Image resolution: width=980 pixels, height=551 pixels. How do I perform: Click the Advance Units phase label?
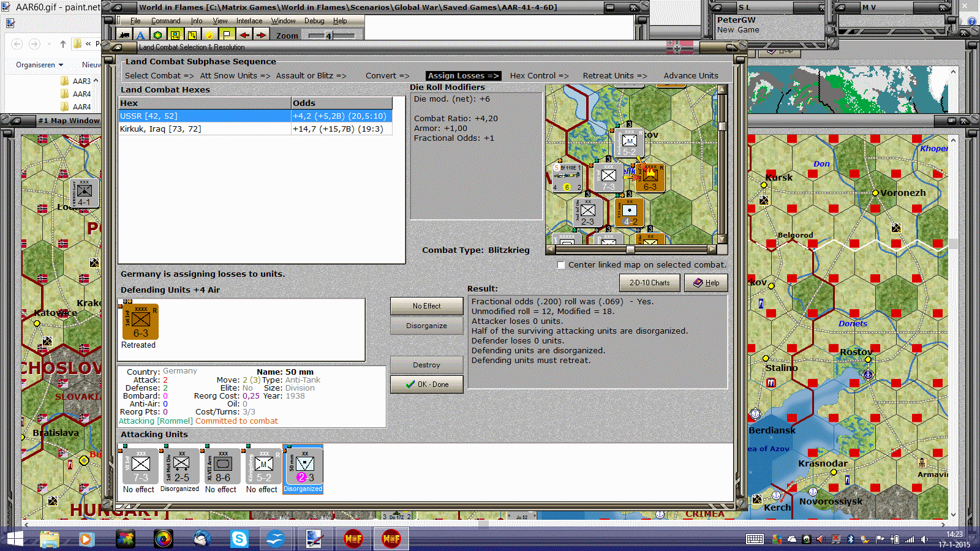click(x=690, y=76)
